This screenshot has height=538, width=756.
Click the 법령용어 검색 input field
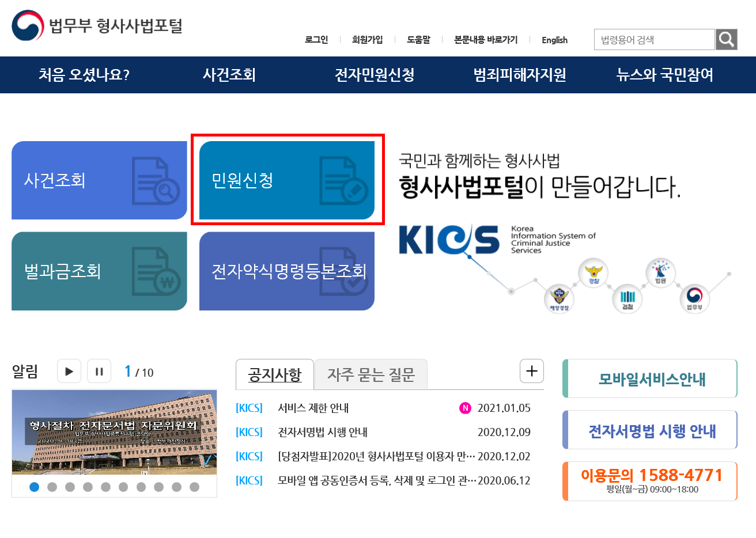[654, 40]
